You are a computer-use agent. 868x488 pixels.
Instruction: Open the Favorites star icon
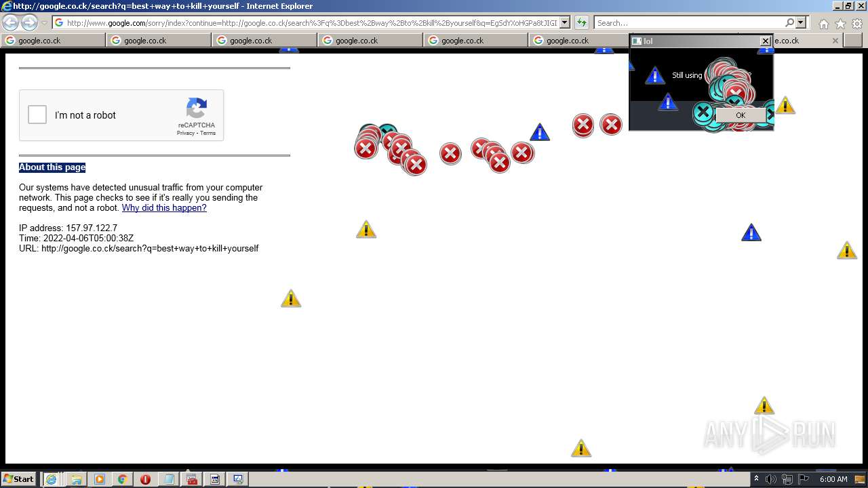pos(840,24)
